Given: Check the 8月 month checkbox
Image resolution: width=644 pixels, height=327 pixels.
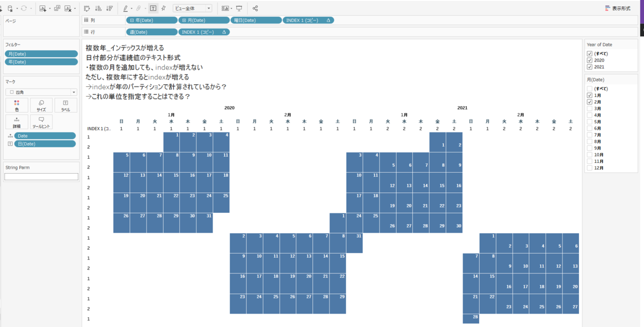Looking at the screenshot, I should 590,142.
